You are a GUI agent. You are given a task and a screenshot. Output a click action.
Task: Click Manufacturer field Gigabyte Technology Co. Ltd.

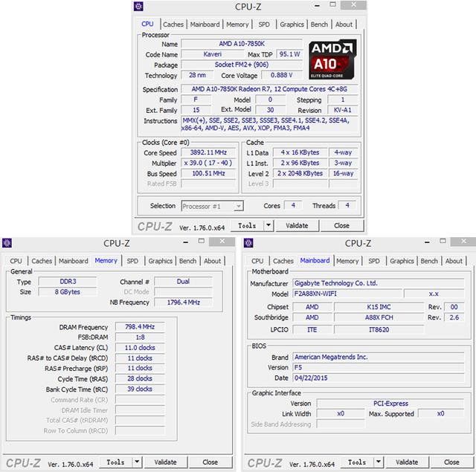click(379, 283)
